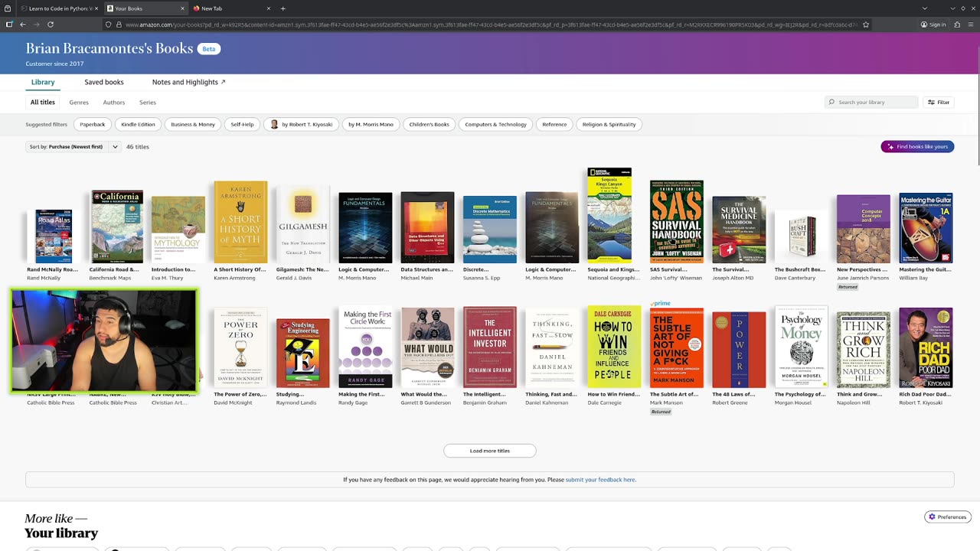Open Mastering the Guitar book cover

926,228
